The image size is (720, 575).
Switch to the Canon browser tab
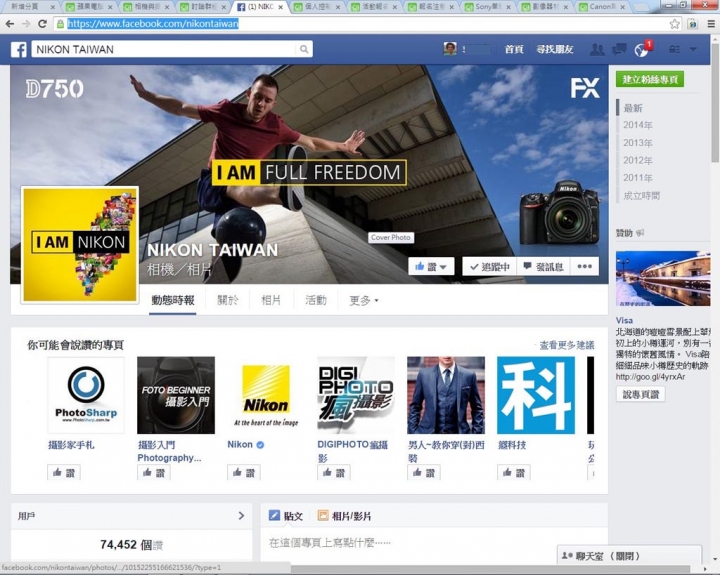pos(604,7)
